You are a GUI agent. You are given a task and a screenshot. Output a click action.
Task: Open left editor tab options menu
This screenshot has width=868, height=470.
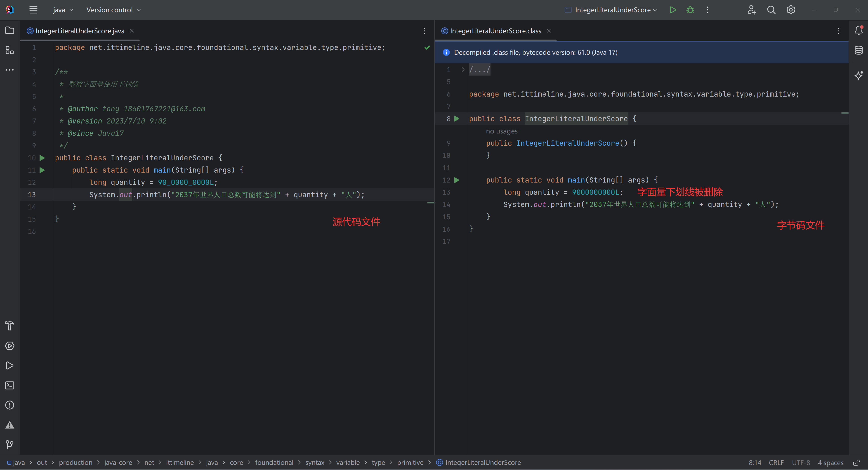pos(424,31)
